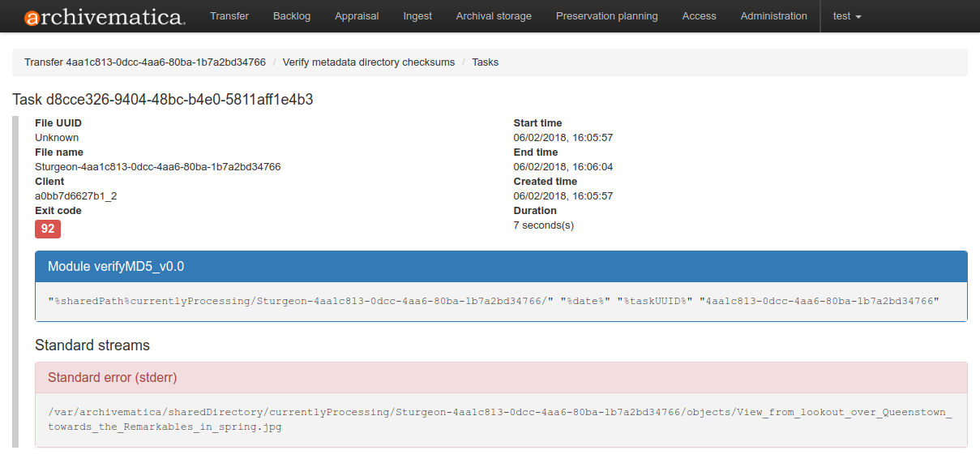Click the Module verifyMD5_v0.0 panel header
Image resolution: width=980 pixels, height=459 pixels.
coord(501,267)
